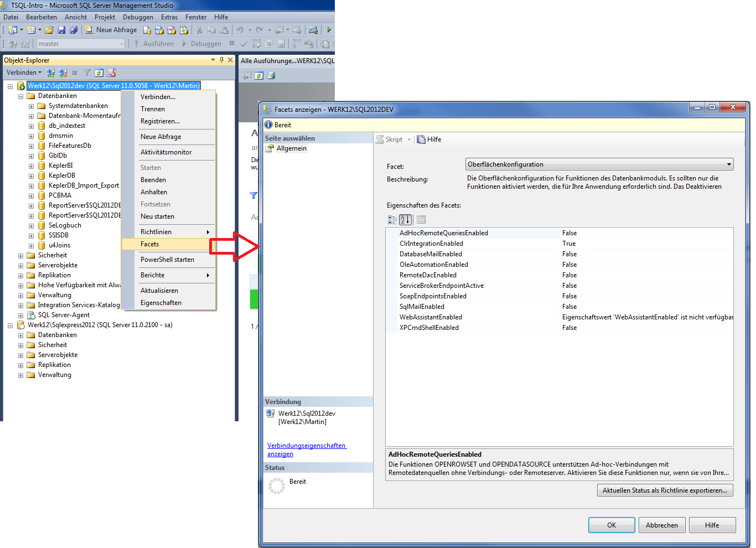The image size is (756, 548).
Task: Click the DMX query icon
Action: coord(172,30)
